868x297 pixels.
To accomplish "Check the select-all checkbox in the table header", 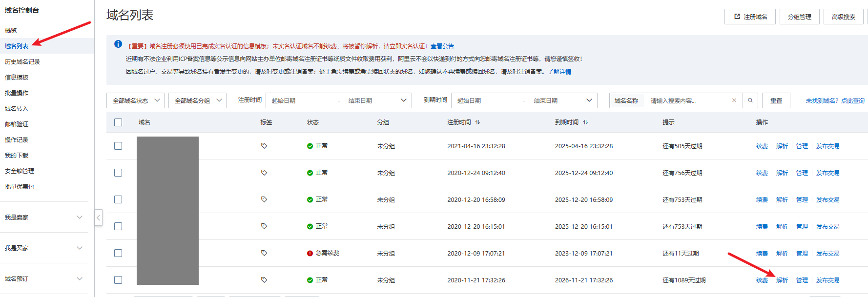I will pyautogui.click(x=118, y=122).
